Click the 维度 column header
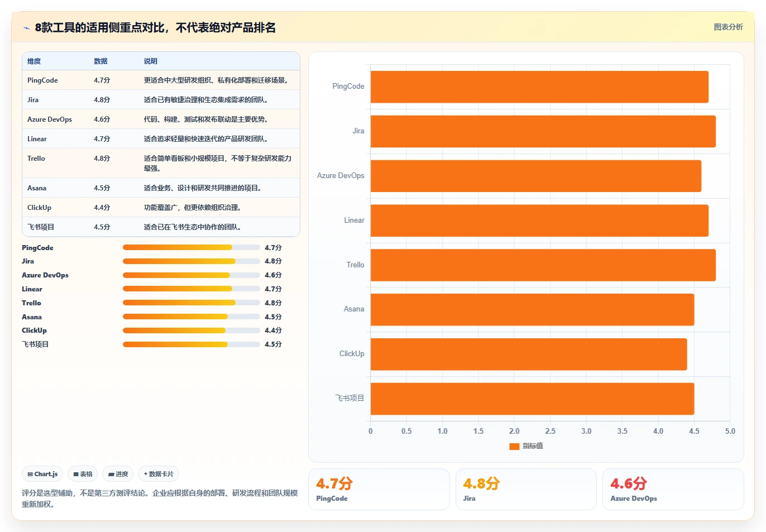This screenshot has width=766, height=532. (34, 61)
